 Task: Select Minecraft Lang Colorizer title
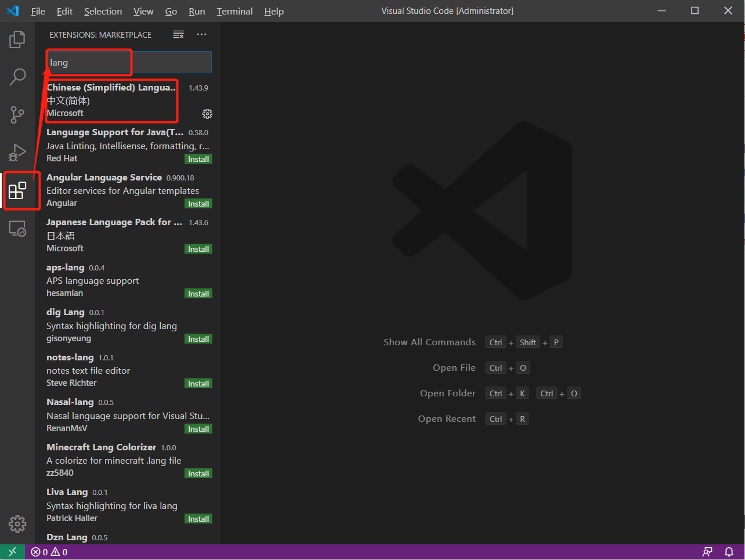[102, 447]
